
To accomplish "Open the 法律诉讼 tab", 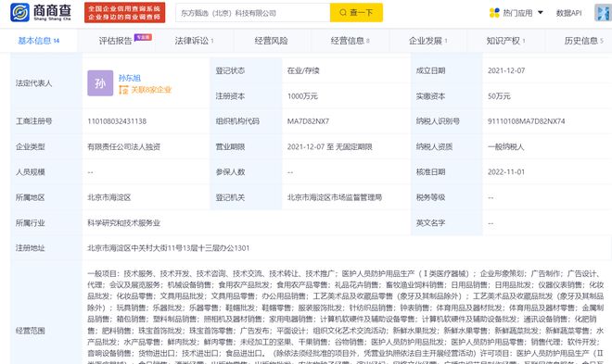I will point(194,41).
